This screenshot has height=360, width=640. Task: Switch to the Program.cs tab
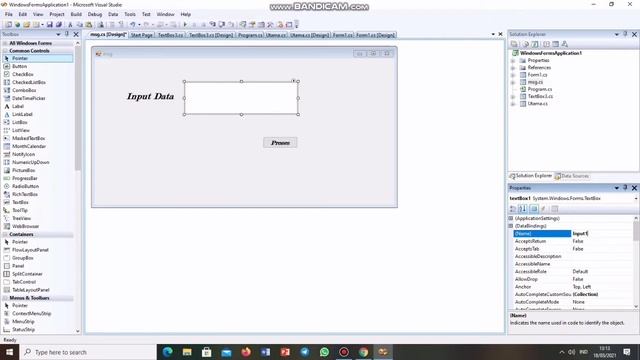coord(250,35)
